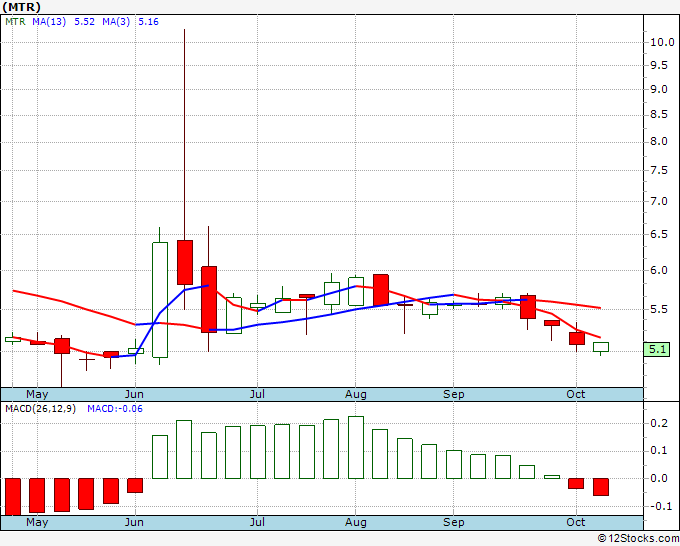The height and width of the screenshot is (546, 680).
Task: Click the Jul label on price axis
Action: [257, 394]
